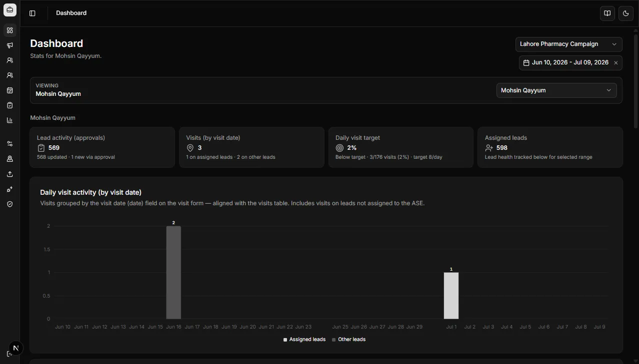Click the Next.js N badge

point(16,348)
